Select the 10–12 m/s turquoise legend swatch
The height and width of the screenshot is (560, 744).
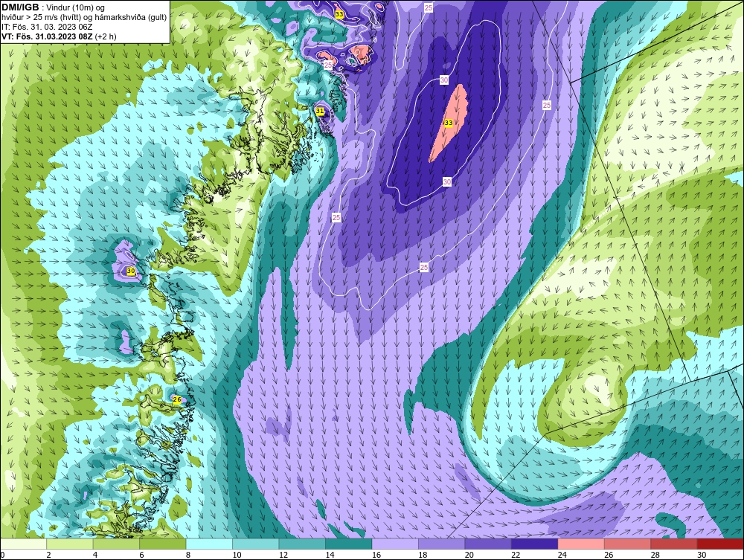pos(256,544)
